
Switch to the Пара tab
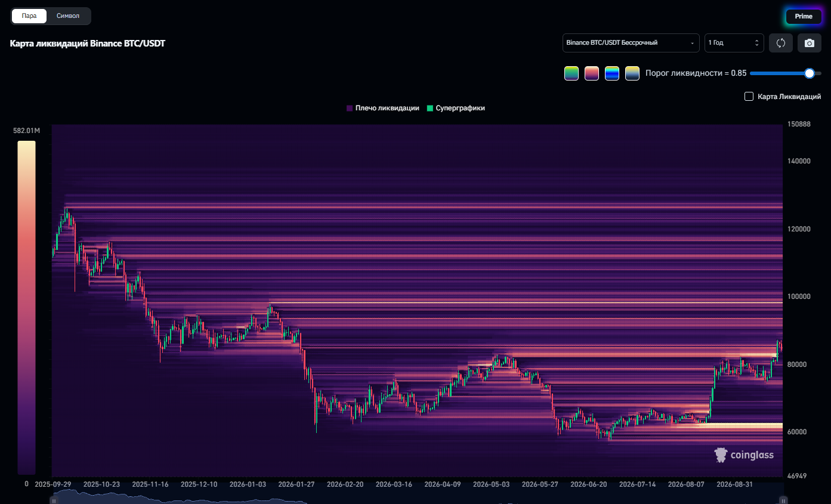pos(29,16)
